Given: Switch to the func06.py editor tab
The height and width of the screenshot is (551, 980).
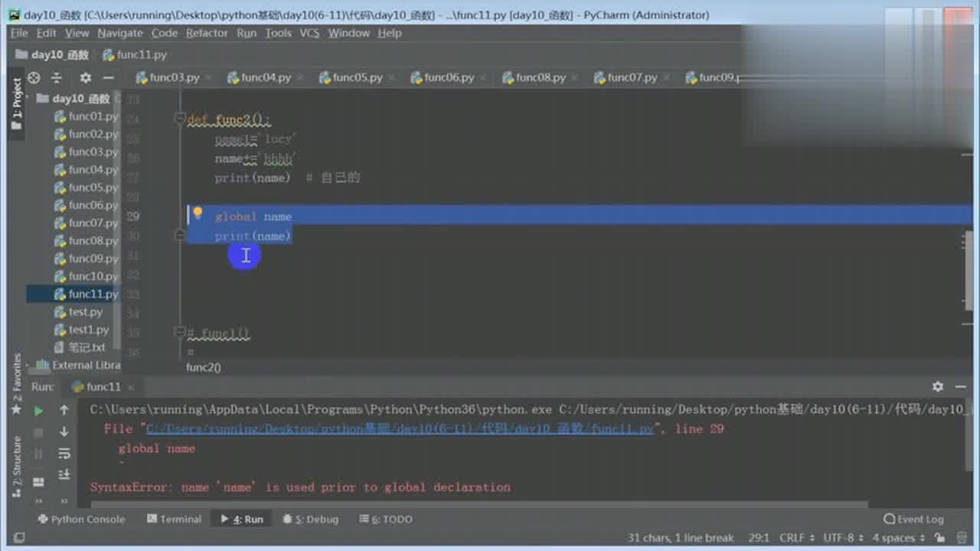Looking at the screenshot, I should pyautogui.click(x=443, y=77).
